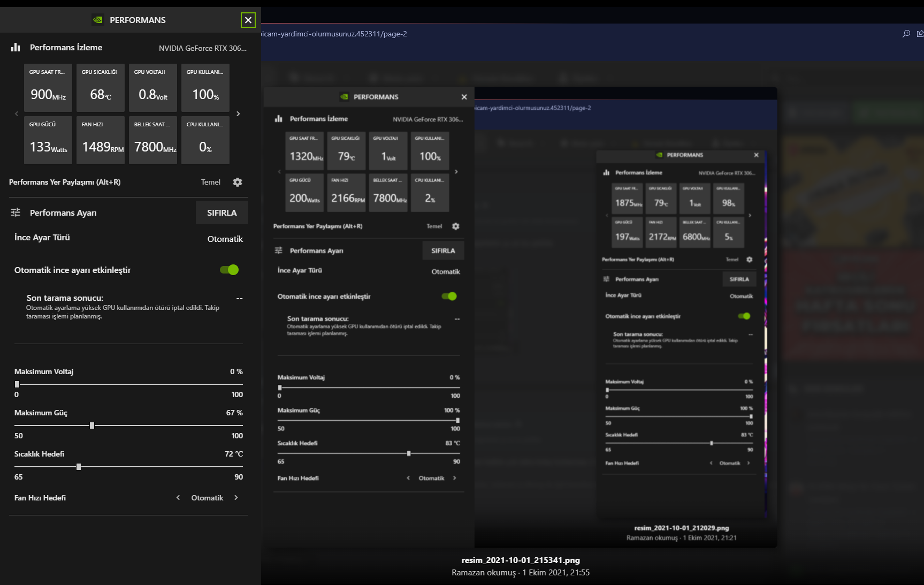
Task: Disable Otomatik ince ayarı etkinleştir toggle
Action: [x=230, y=270]
